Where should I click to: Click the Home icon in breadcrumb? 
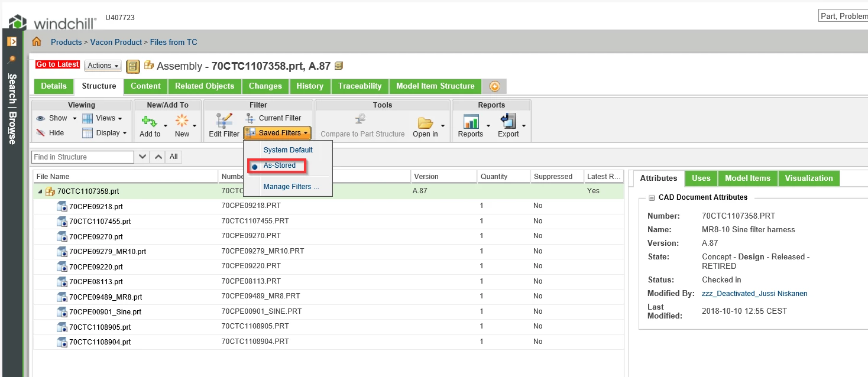point(37,42)
